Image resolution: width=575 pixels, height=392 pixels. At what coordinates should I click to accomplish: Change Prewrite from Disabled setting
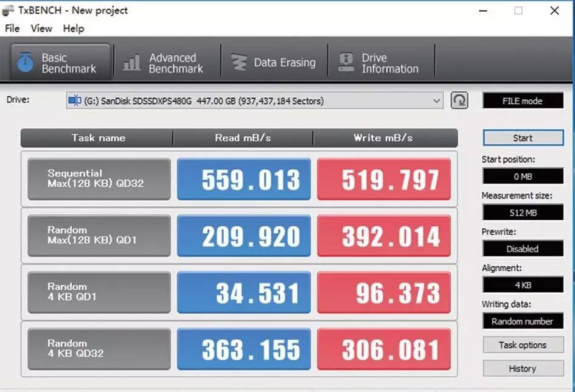pos(522,248)
